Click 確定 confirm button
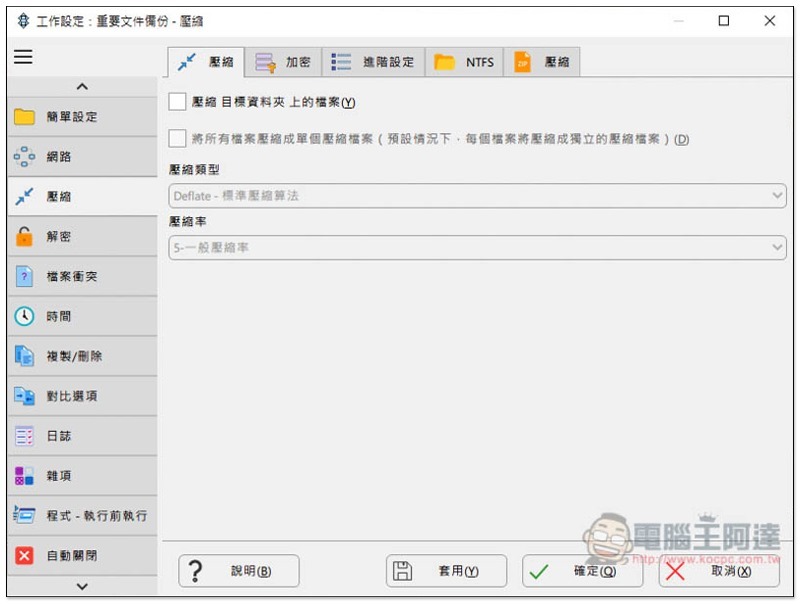 tap(582, 571)
